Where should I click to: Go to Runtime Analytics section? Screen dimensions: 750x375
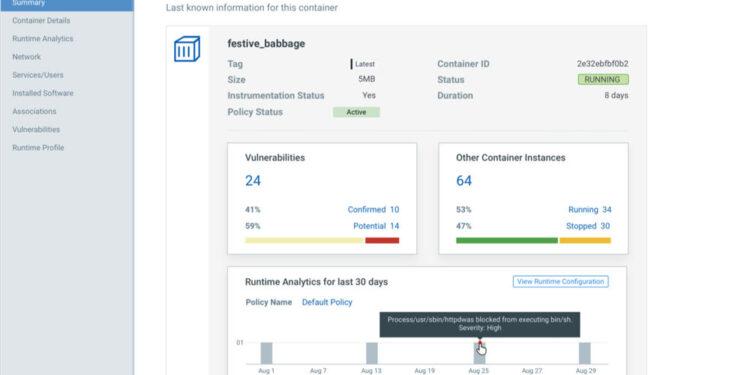point(43,39)
